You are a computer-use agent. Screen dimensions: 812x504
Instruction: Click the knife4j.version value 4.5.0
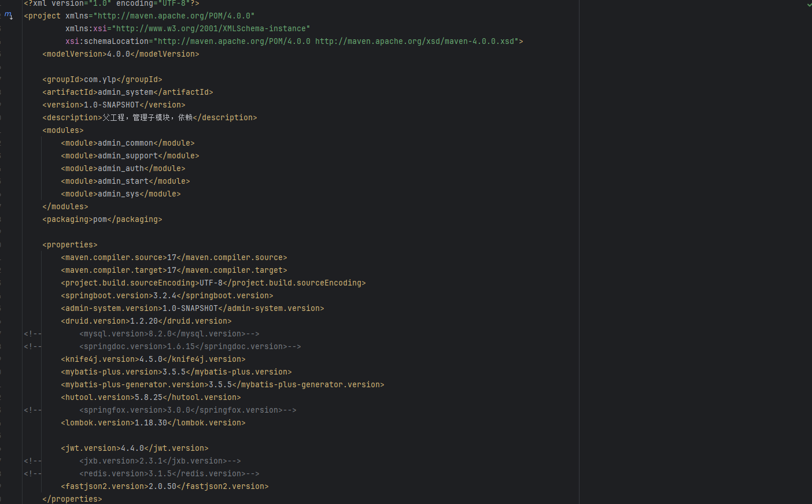(151, 359)
